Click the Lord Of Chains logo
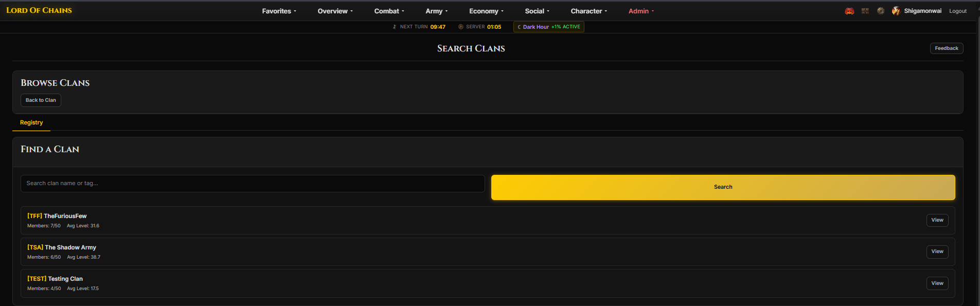 pyautogui.click(x=39, y=10)
